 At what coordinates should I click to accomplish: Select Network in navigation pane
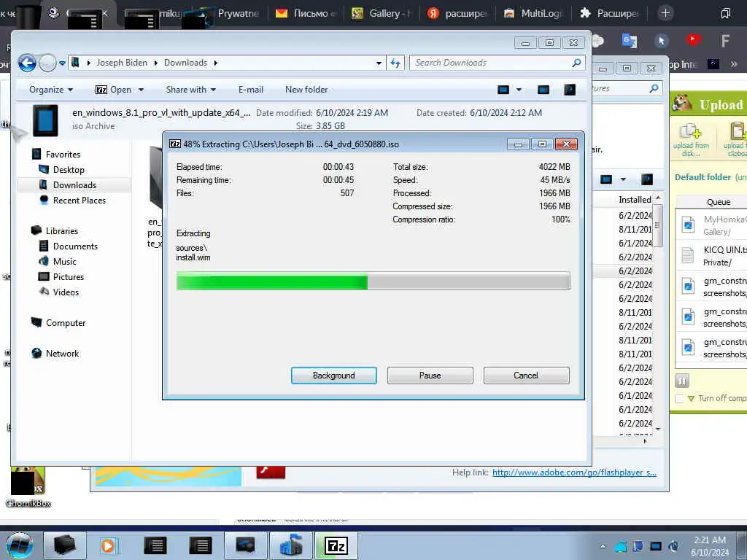[x=62, y=354]
